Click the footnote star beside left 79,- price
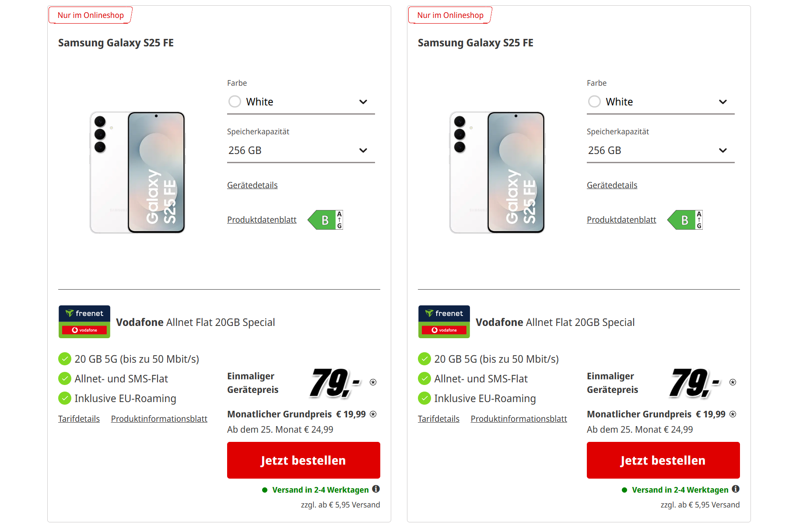The image size is (789, 532). [373, 382]
